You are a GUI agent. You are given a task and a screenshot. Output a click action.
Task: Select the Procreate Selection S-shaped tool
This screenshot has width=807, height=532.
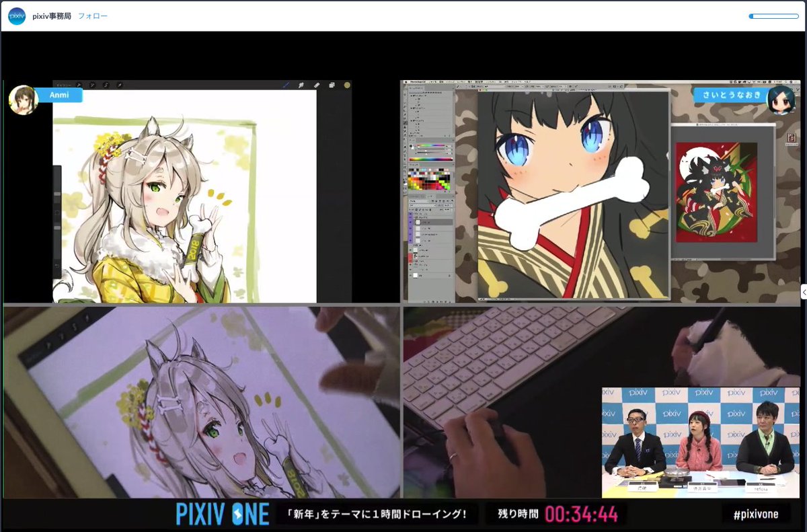(106, 85)
